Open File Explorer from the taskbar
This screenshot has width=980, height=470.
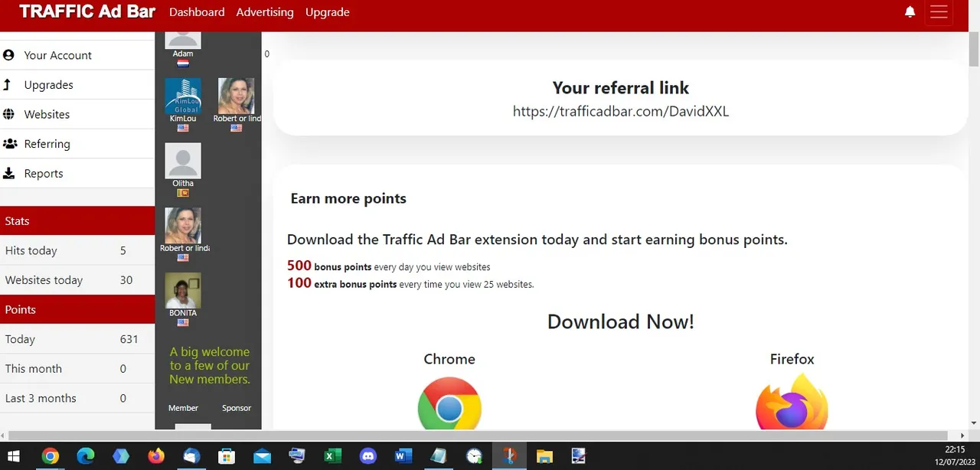(544, 456)
